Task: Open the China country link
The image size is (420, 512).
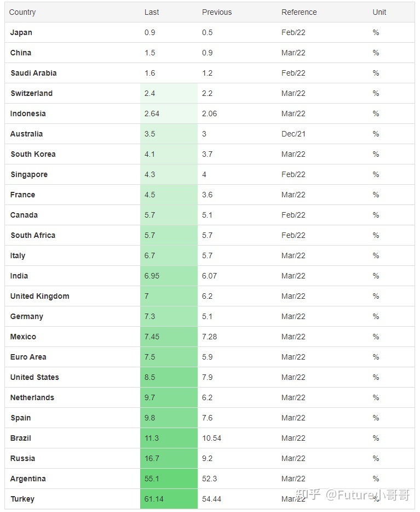Action: (21, 53)
